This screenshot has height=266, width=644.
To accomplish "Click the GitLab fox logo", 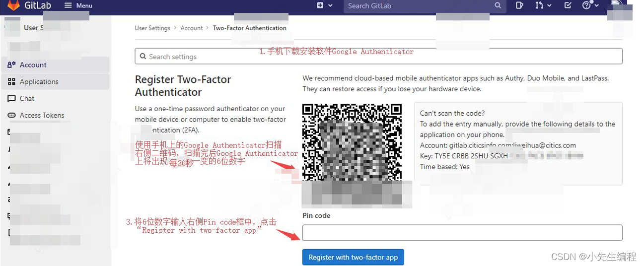I will tap(14, 5).
